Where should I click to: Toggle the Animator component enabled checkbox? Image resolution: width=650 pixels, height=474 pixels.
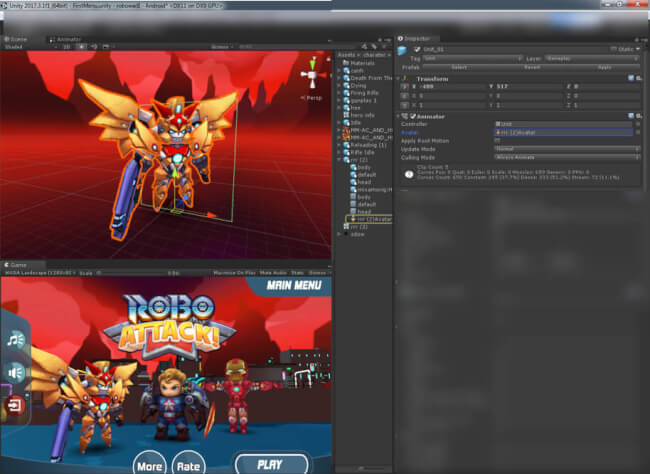pos(412,116)
